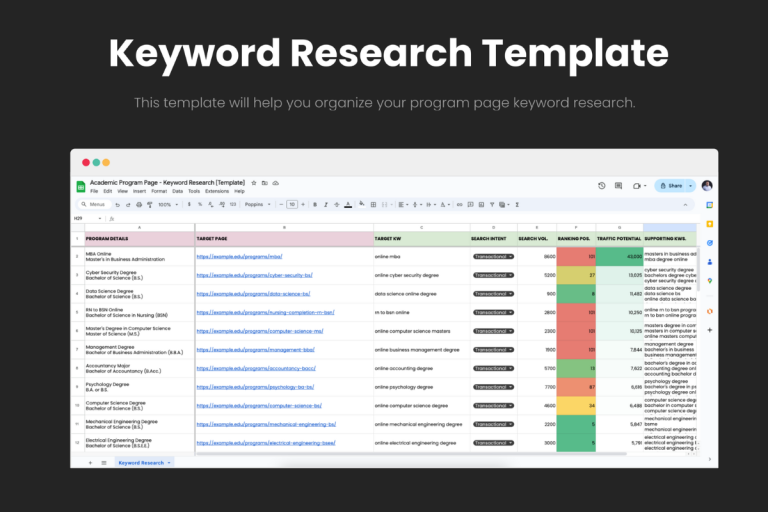The image size is (768, 512).
Task: Apply currency format with dollar icon
Action: point(189,205)
